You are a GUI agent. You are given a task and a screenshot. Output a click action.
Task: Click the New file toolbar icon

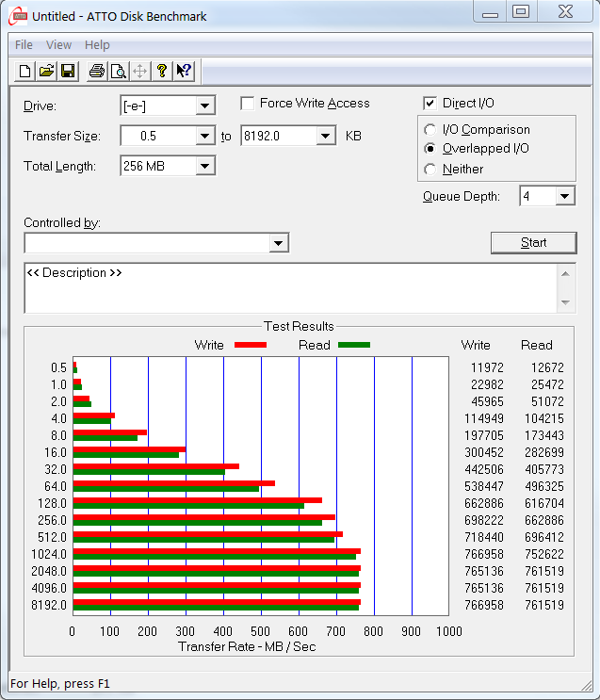point(25,71)
